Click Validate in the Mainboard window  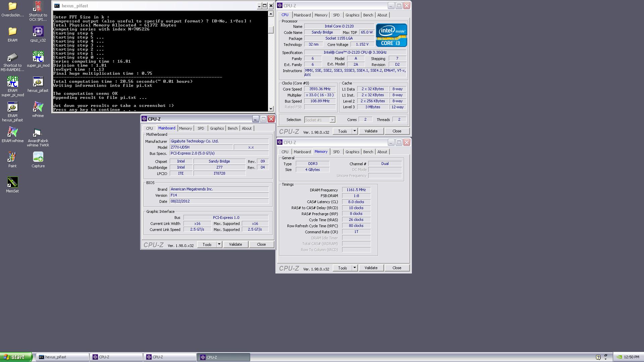pyautogui.click(x=235, y=244)
